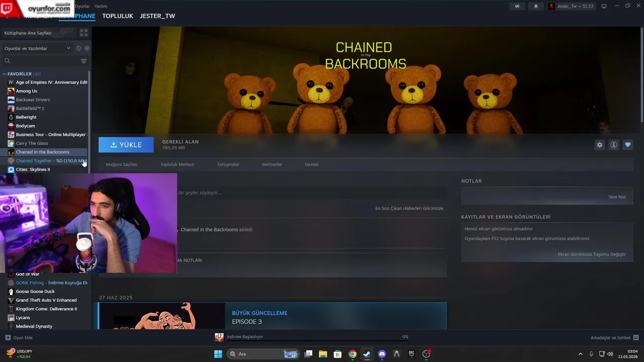Open Microsoft Store taskbar icon
This screenshot has height=362, width=644.
click(x=338, y=354)
